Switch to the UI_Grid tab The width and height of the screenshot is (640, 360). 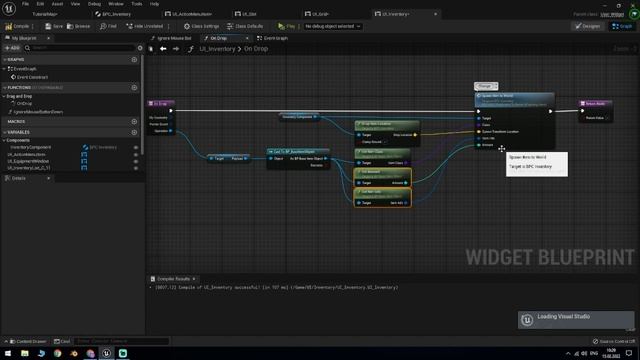point(318,14)
